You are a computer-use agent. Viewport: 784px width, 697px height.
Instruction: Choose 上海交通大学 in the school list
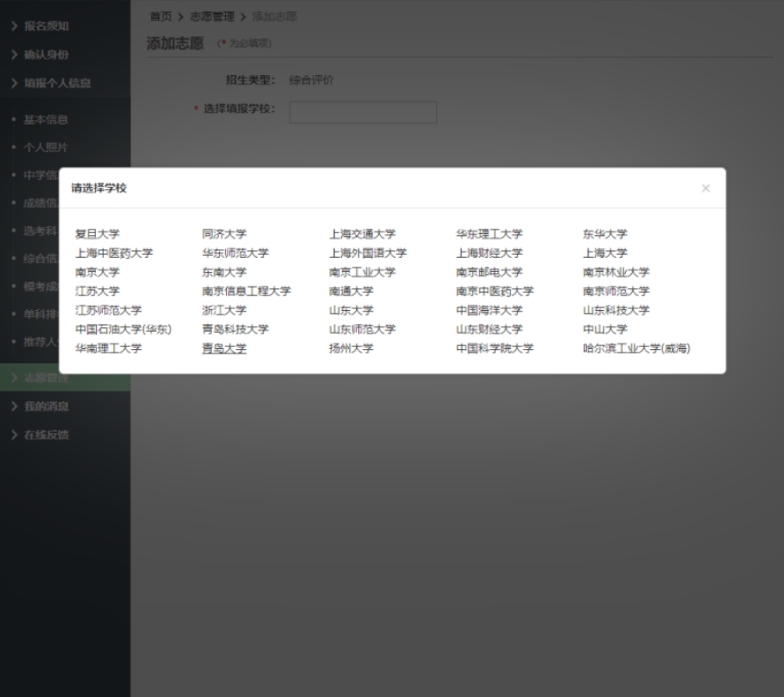362,234
